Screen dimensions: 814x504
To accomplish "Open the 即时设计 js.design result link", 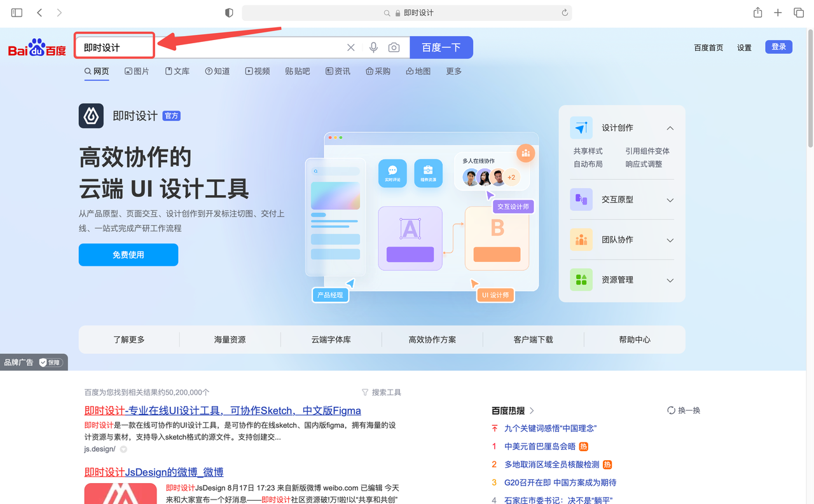I will point(223,411).
